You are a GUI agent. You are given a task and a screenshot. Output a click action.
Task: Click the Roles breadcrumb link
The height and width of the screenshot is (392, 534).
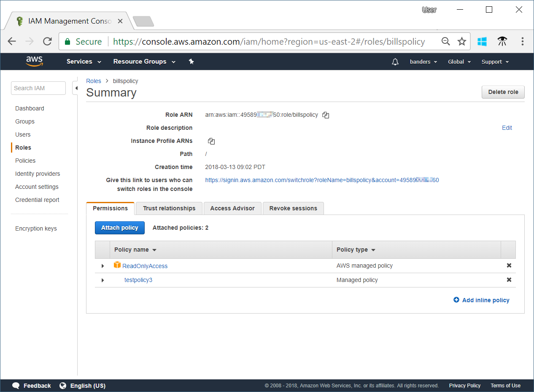(94, 81)
